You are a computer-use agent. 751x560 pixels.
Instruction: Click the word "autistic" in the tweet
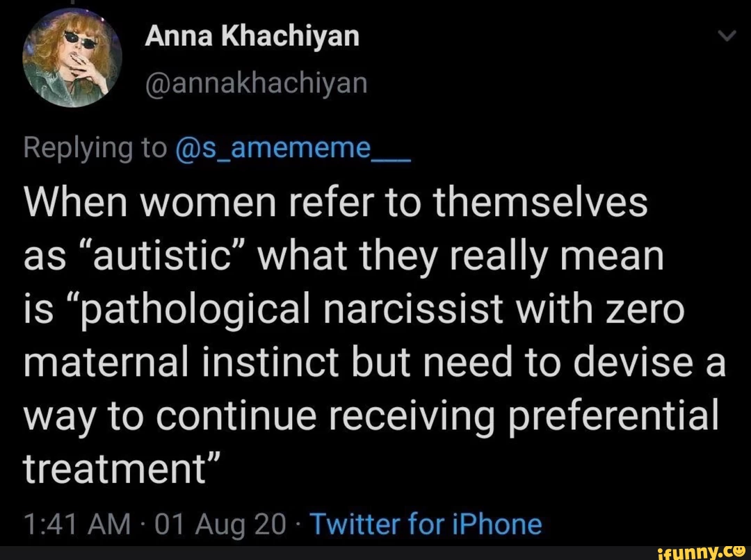click(x=175, y=258)
